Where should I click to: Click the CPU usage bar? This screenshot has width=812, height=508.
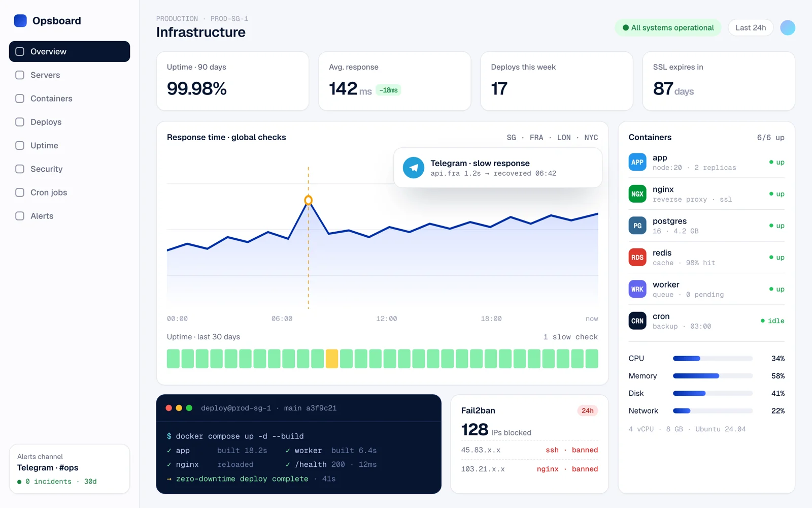pyautogui.click(x=713, y=359)
